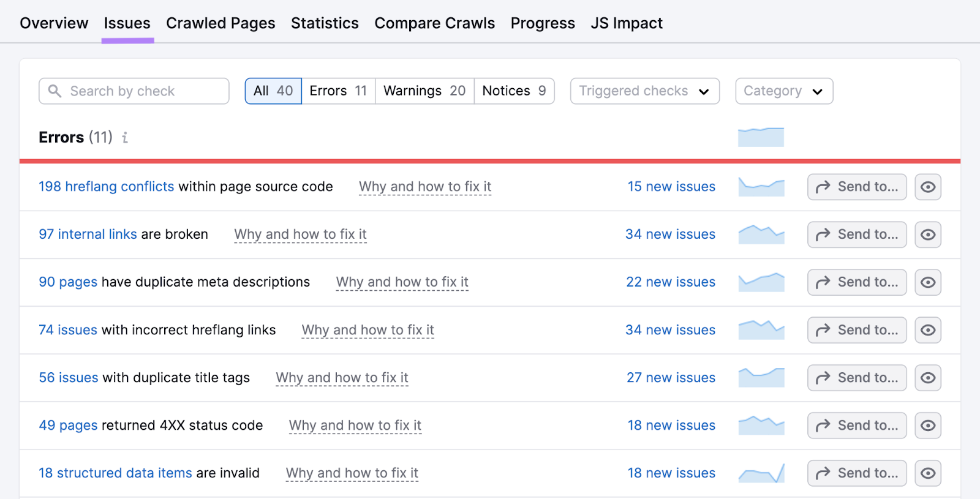
Task: Filter by Errors 11
Action: [x=338, y=91]
